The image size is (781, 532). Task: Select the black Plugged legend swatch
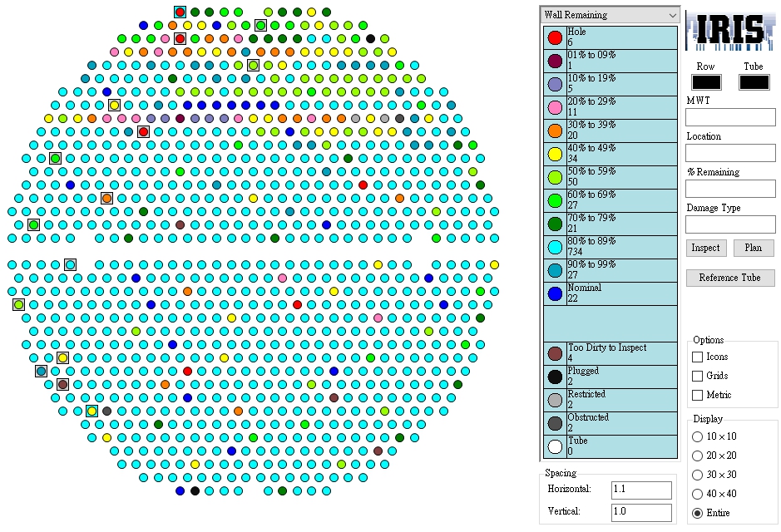click(x=555, y=377)
